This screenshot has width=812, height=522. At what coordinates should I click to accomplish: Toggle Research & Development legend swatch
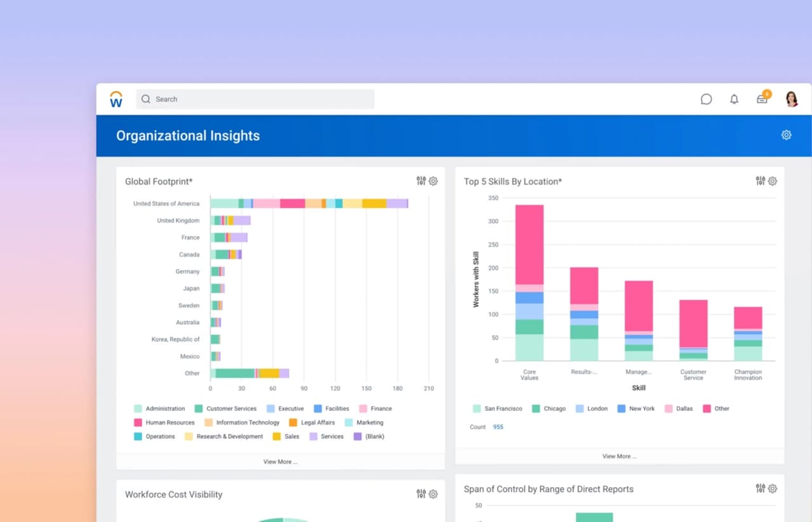pos(188,436)
